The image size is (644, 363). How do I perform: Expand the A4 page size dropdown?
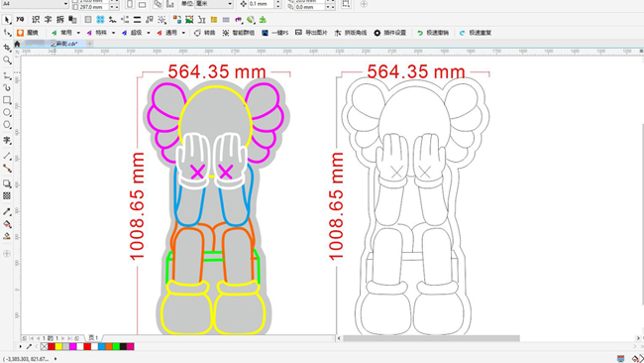(x=65, y=4)
